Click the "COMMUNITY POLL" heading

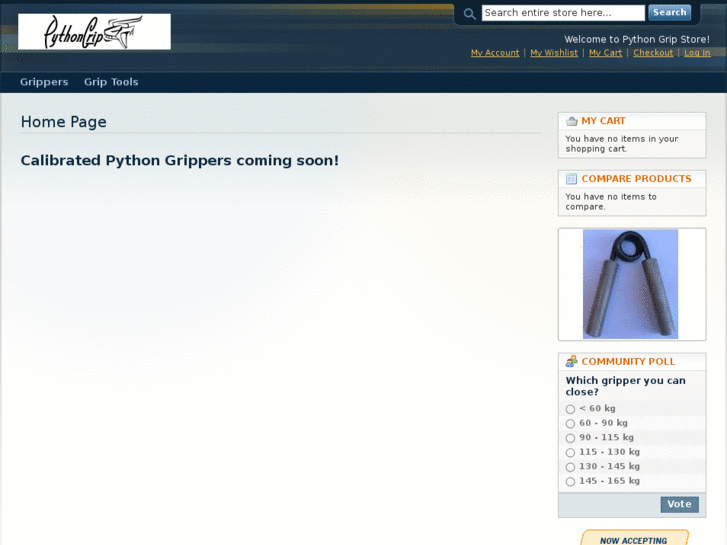point(628,361)
